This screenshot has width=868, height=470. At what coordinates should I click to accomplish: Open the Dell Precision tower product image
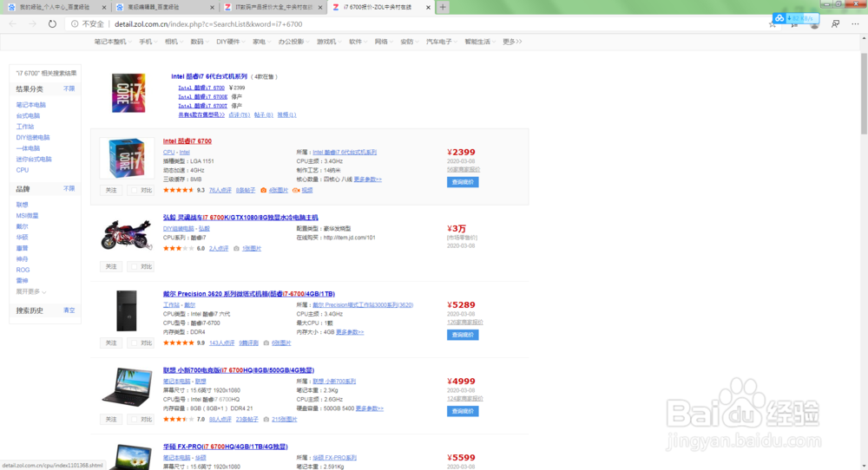(126, 310)
